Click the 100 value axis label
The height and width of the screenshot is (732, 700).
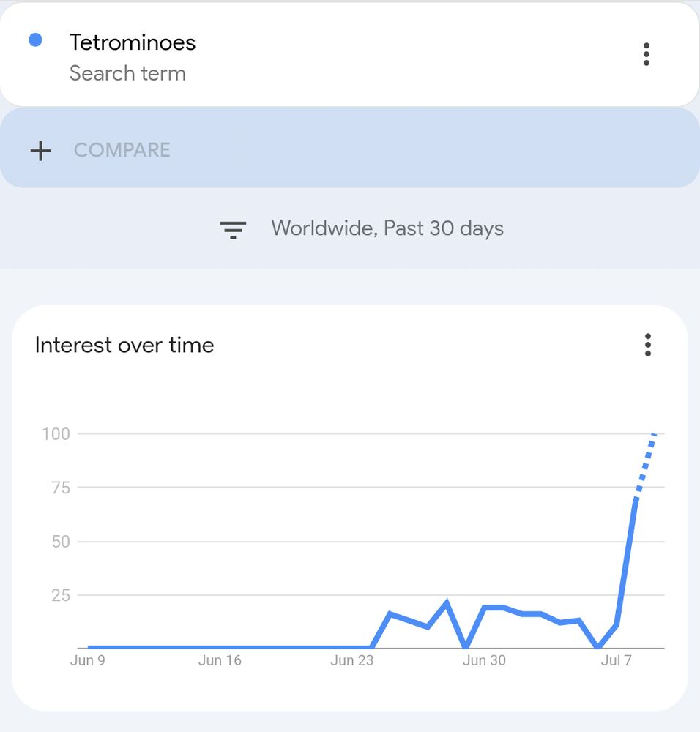click(56, 434)
